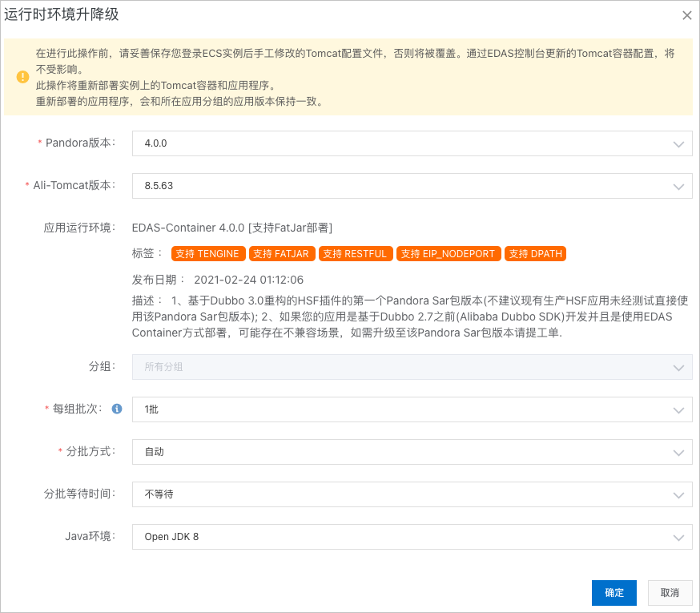Click the disabled 所有分组 field

[412, 367]
